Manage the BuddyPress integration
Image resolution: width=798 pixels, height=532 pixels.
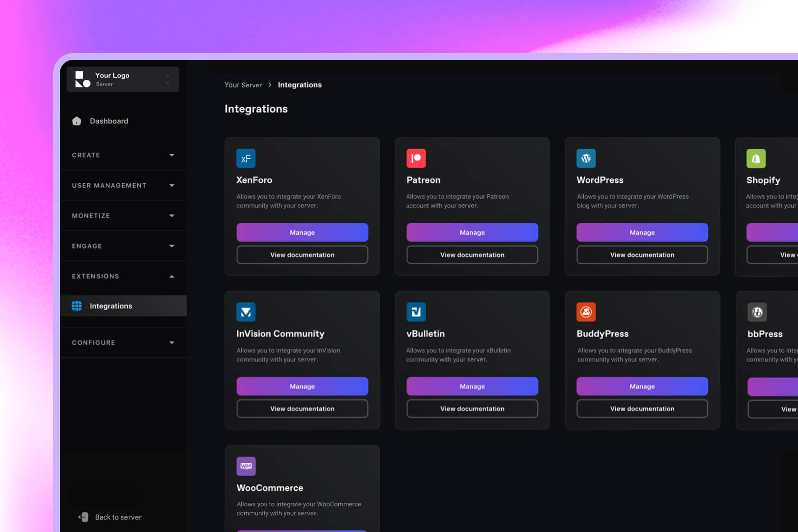point(642,386)
